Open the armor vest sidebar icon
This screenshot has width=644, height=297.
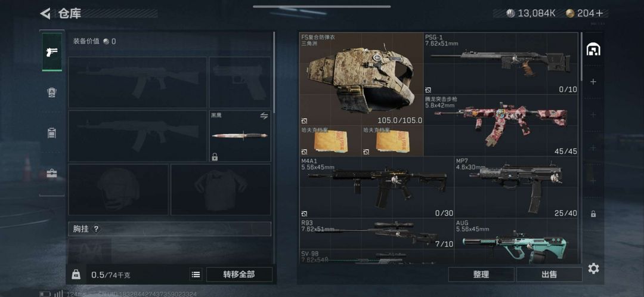tap(52, 92)
